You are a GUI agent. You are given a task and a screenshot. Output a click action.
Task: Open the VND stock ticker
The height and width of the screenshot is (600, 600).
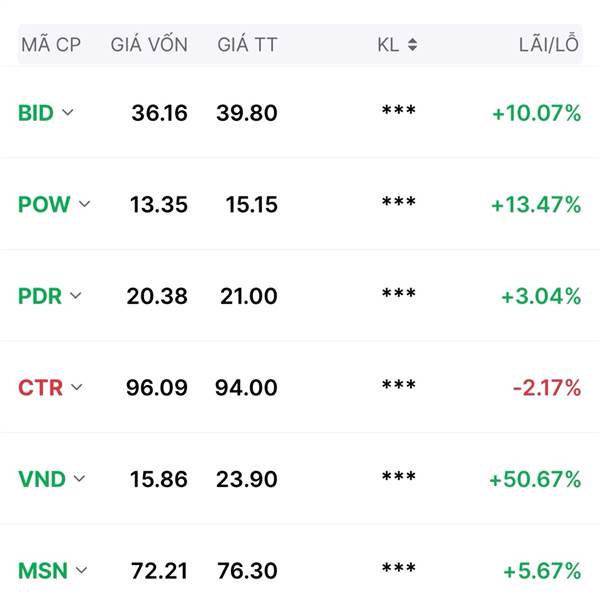point(42,479)
